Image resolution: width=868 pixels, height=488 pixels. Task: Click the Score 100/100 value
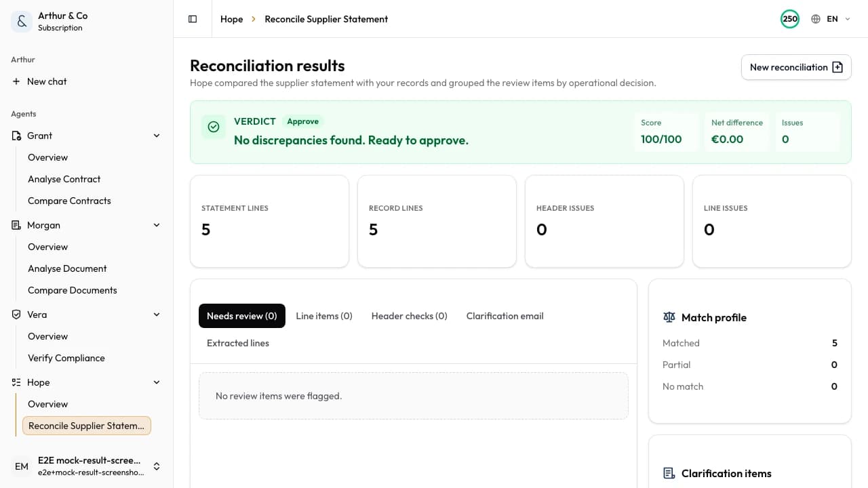[x=661, y=140]
